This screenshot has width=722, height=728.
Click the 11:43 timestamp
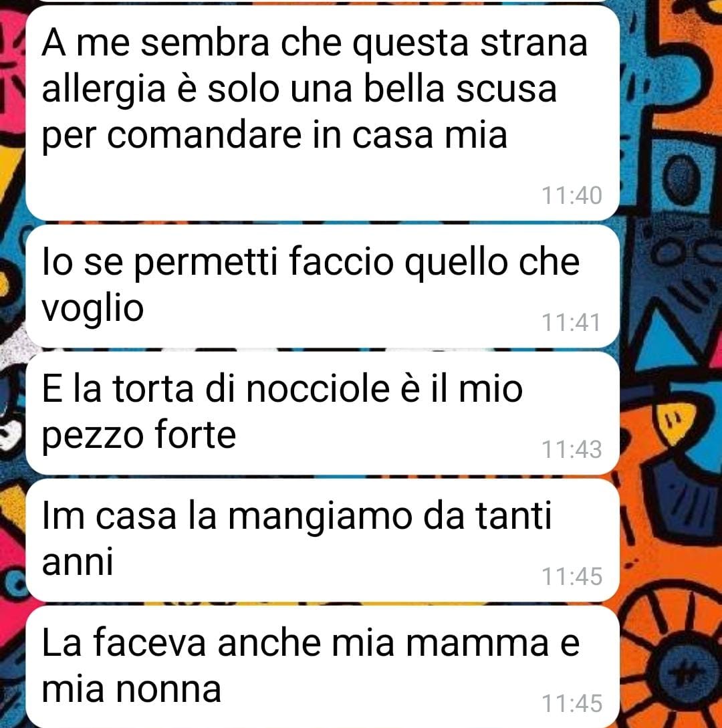click(572, 449)
